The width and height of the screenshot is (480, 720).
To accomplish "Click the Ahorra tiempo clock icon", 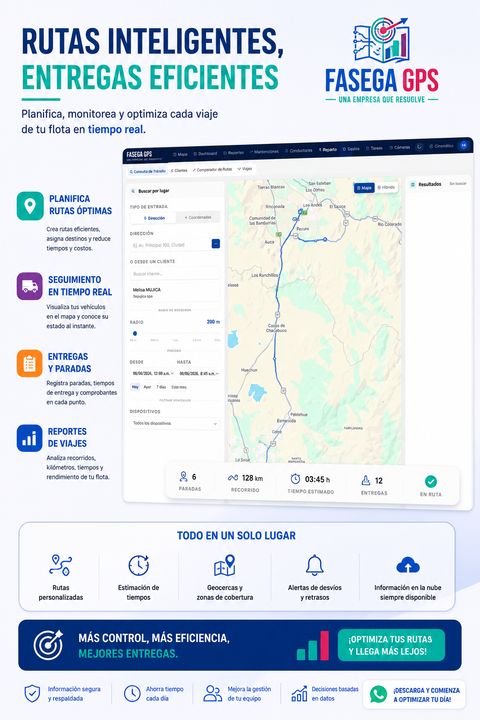I will click(132, 693).
